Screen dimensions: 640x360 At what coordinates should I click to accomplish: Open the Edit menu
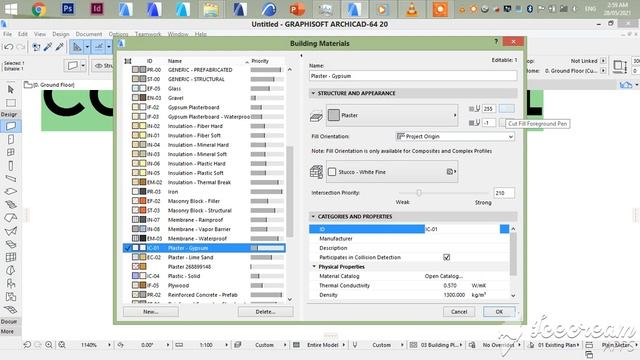click(23, 34)
